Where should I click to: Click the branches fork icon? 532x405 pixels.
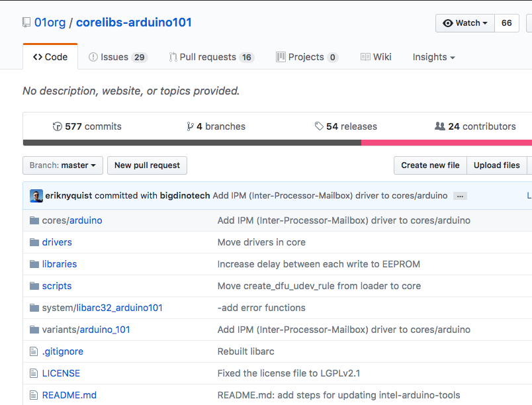190,126
